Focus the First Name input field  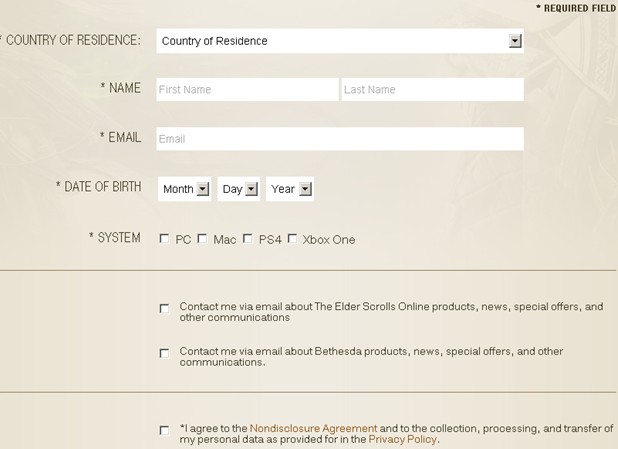pos(247,89)
